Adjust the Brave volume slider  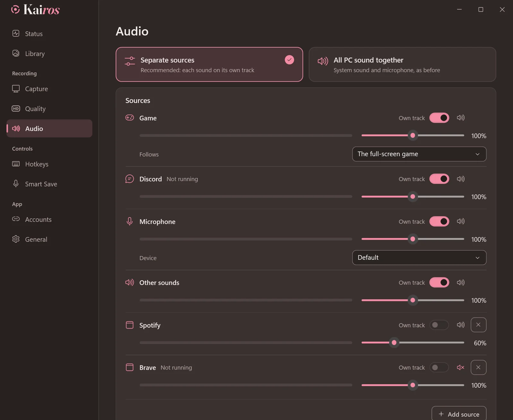point(413,385)
